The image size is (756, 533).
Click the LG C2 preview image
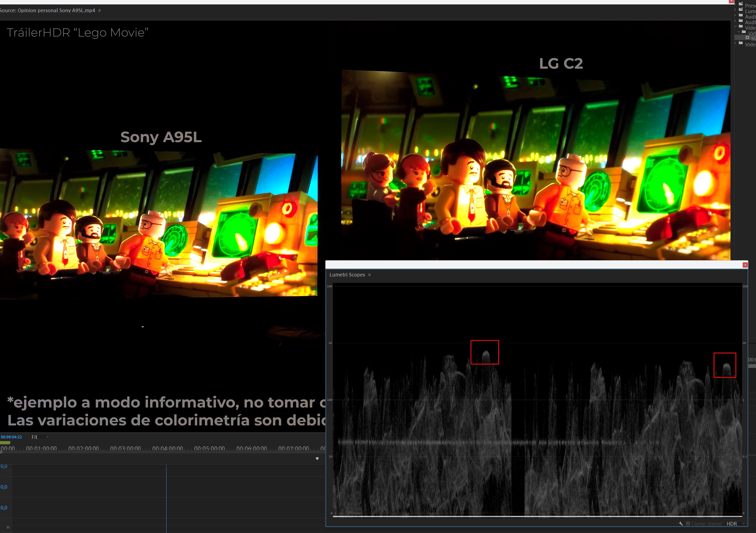click(x=536, y=165)
